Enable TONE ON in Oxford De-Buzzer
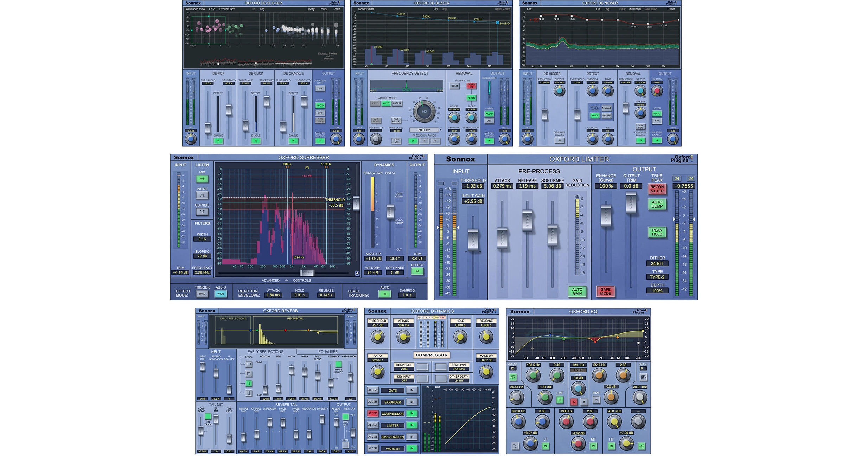Screen dimensions: 868x456 point(397,140)
